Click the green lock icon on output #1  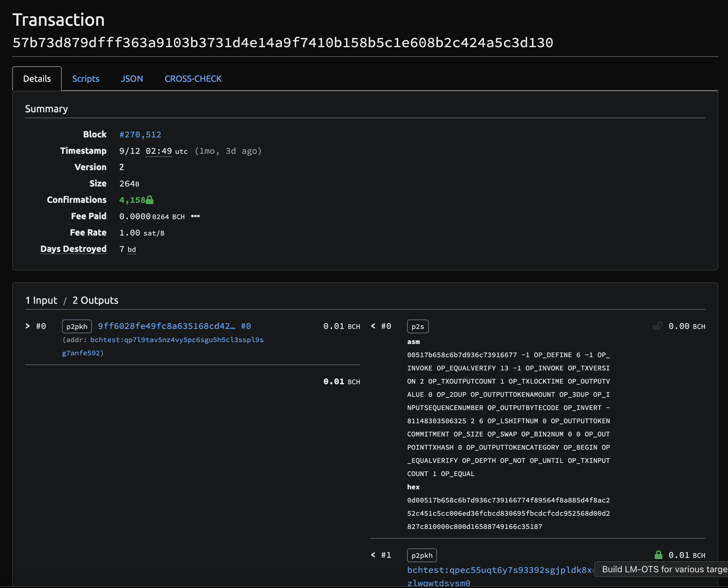(x=658, y=555)
